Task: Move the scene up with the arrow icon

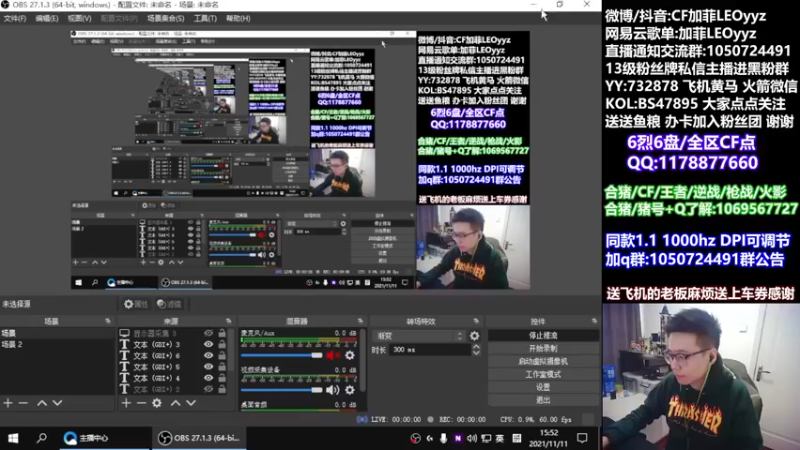Action: tap(42, 403)
